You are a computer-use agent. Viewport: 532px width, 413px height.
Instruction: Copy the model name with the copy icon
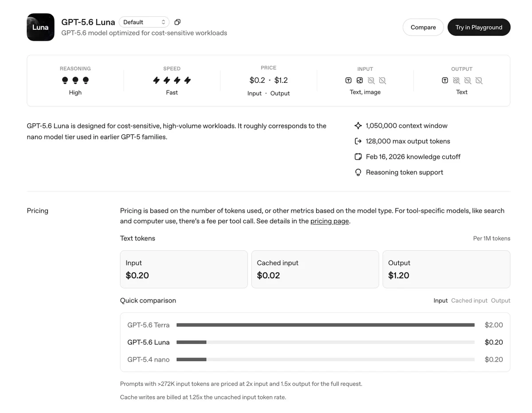click(177, 22)
